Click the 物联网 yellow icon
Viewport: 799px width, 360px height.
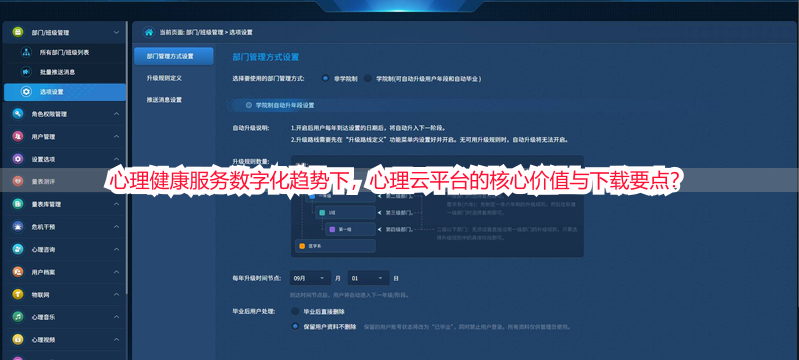[x=18, y=294]
